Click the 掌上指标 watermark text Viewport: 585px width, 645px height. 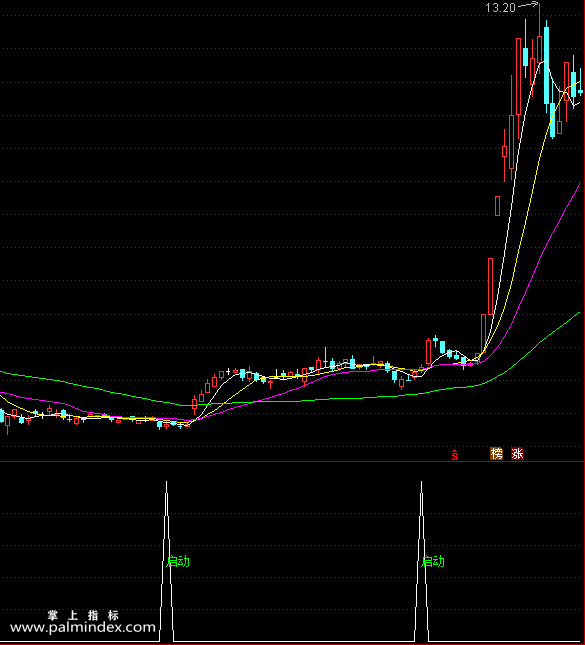83,615
